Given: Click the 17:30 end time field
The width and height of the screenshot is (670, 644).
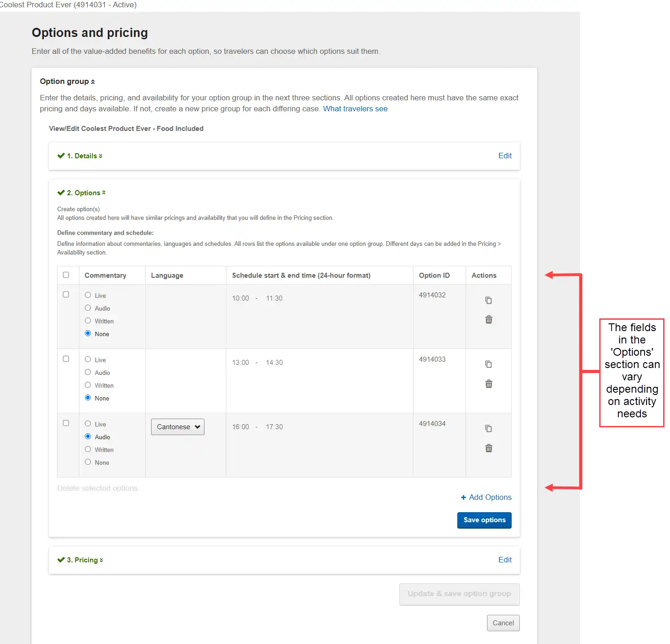Looking at the screenshot, I should pyautogui.click(x=274, y=427).
